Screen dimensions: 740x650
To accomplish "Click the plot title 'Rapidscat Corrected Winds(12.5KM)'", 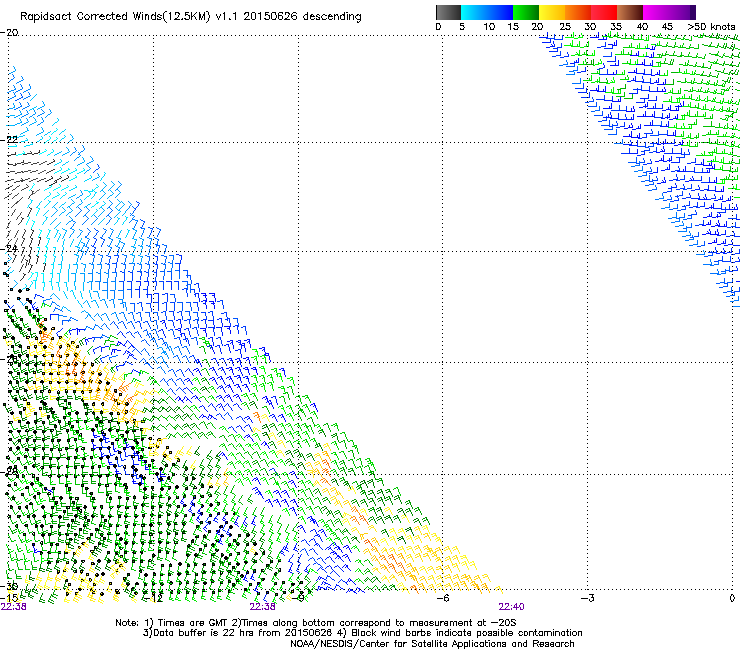I will pyautogui.click(x=115, y=17).
